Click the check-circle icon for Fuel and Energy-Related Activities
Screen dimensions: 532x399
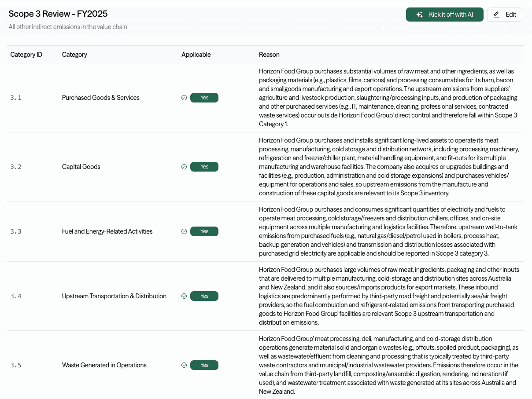point(184,231)
